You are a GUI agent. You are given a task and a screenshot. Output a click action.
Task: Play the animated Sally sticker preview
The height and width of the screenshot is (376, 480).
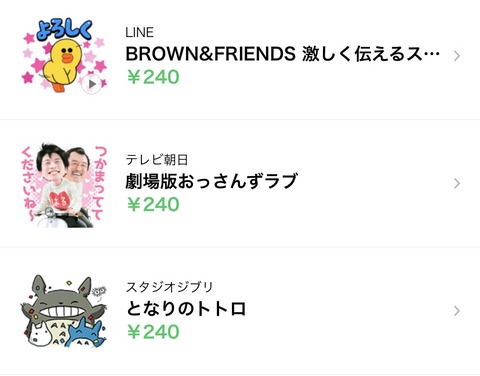[92, 84]
